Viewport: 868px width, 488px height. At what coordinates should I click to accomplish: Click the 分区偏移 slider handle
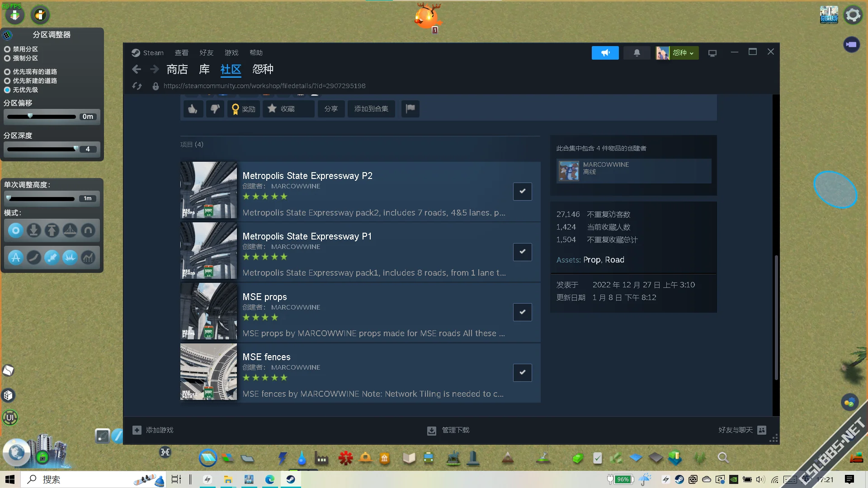point(30,116)
